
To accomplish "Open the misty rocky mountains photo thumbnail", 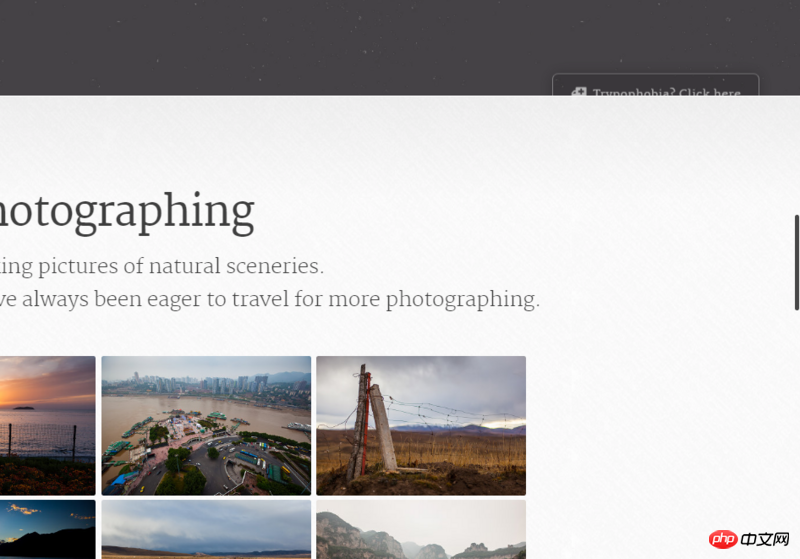I will coord(421,529).
